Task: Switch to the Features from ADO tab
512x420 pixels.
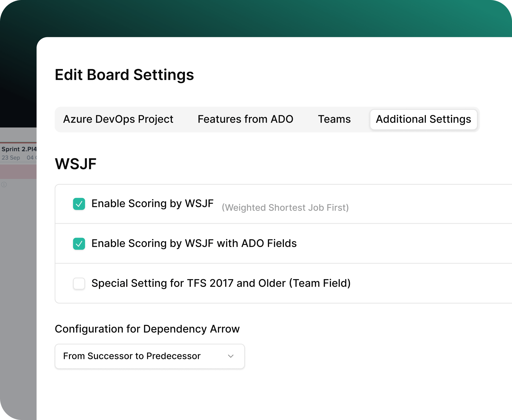Action: click(x=245, y=119)
